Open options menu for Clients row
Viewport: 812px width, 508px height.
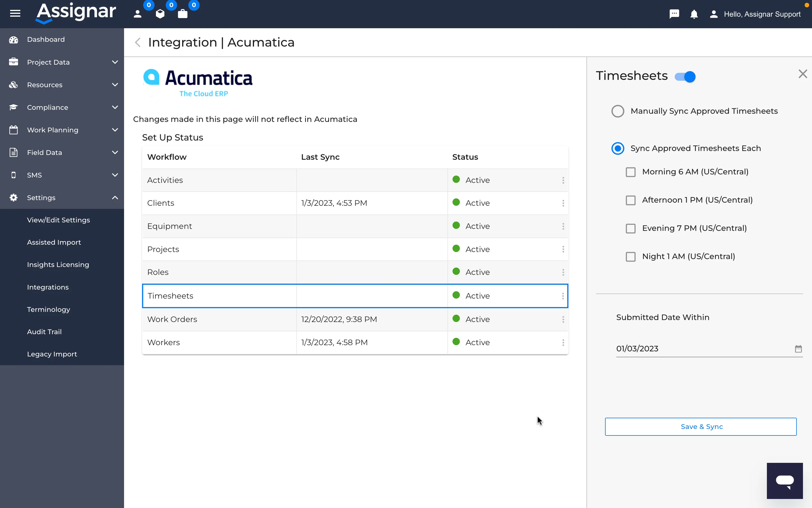(563, 203)
